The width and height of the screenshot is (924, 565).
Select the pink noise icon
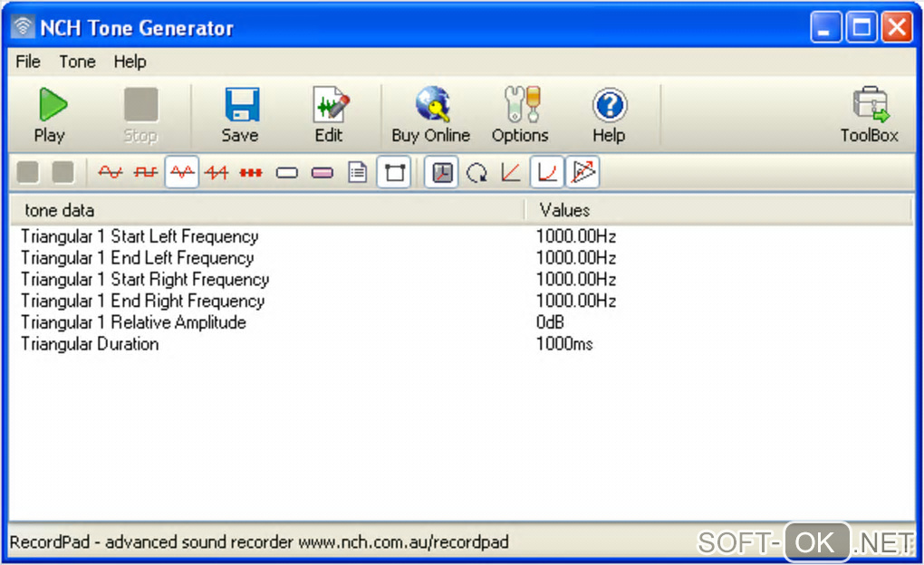(322, 173)
